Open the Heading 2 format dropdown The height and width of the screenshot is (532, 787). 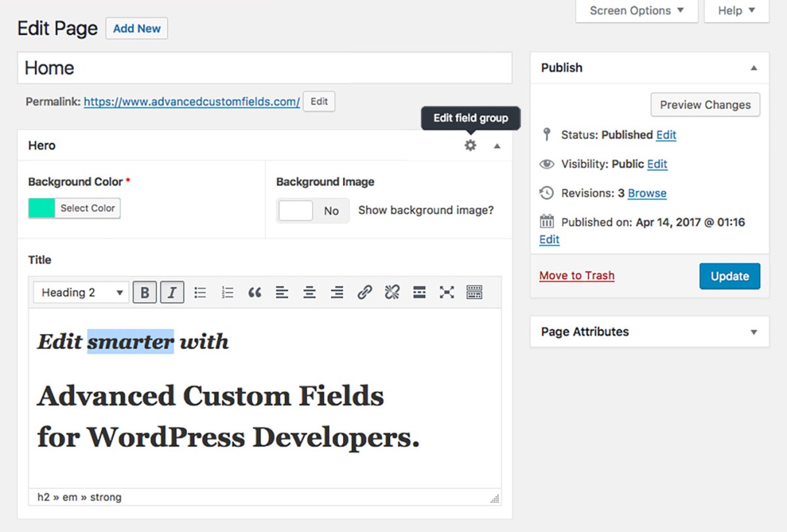[x=82, y=293]
